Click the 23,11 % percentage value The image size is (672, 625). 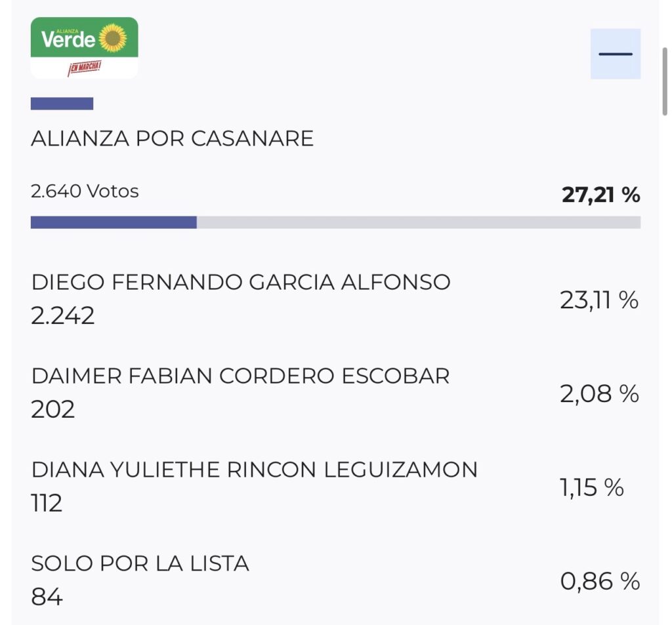tap(598, 300)
